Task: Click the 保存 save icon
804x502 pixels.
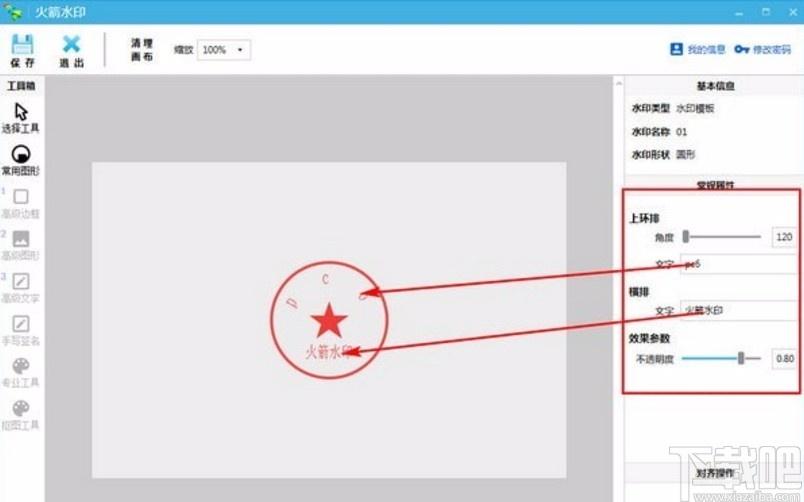Action: pos(22,45)
